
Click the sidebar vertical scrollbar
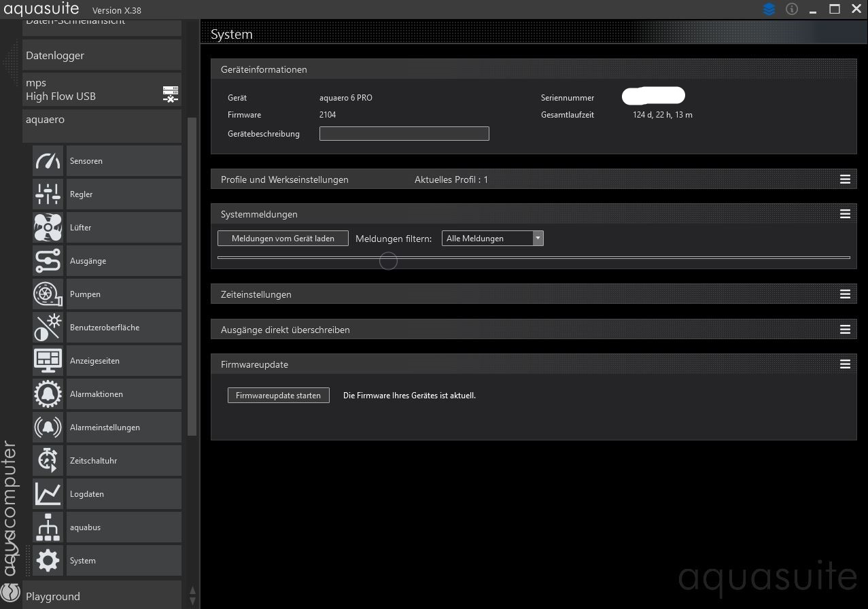(192, 272)
